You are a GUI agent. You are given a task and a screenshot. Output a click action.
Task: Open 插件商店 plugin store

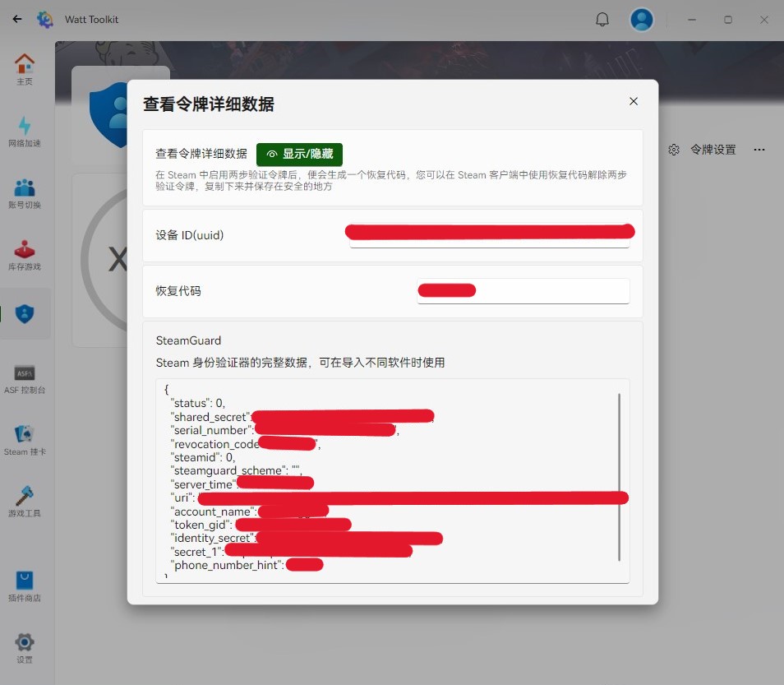[x=25, y=586]
